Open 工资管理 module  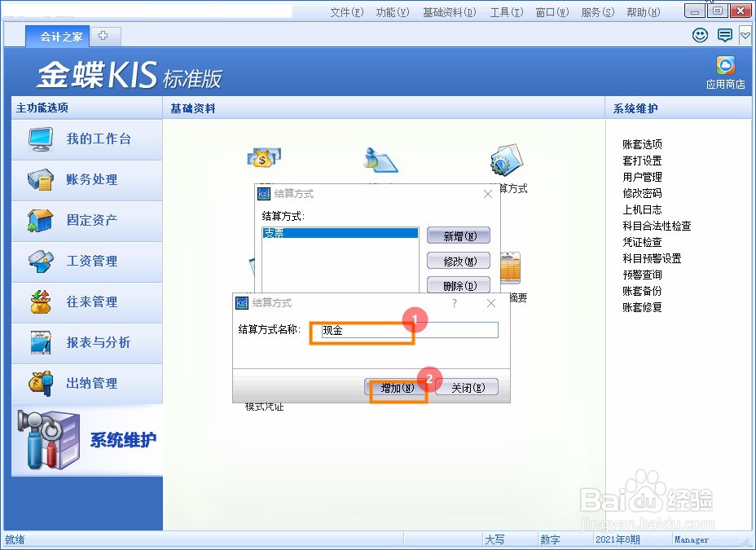pyautogui.click(x=87, y=262)
